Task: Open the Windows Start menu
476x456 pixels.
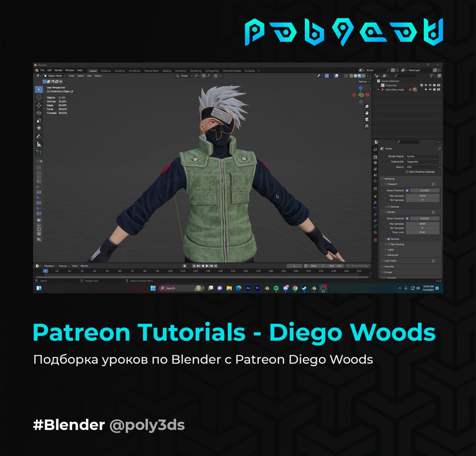Action: coord(153,288)
